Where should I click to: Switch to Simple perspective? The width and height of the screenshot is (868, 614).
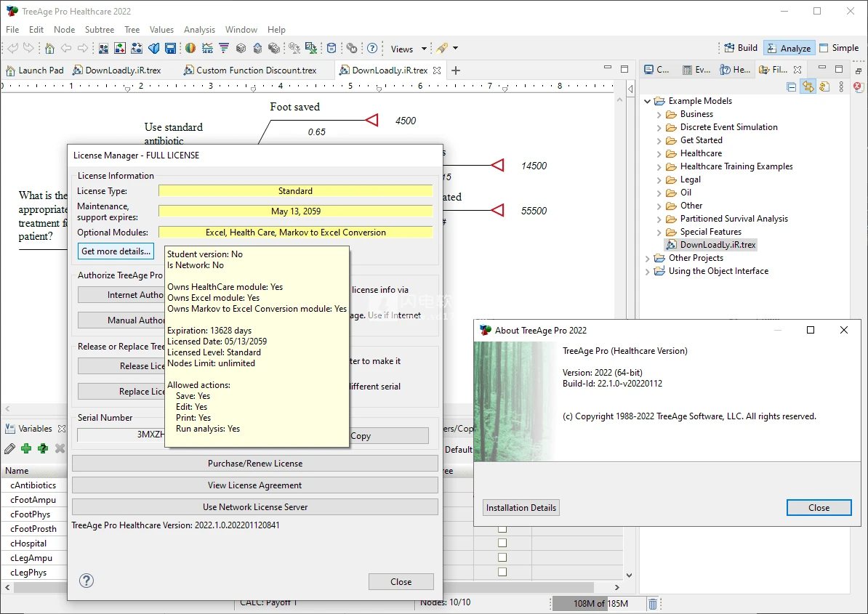(x=839, y=48)
